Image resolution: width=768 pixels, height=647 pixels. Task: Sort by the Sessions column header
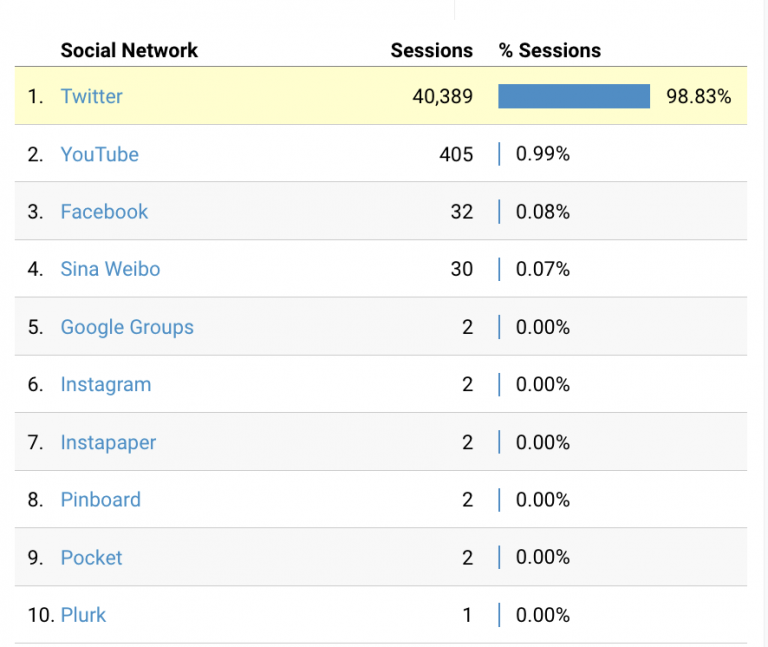431,50
